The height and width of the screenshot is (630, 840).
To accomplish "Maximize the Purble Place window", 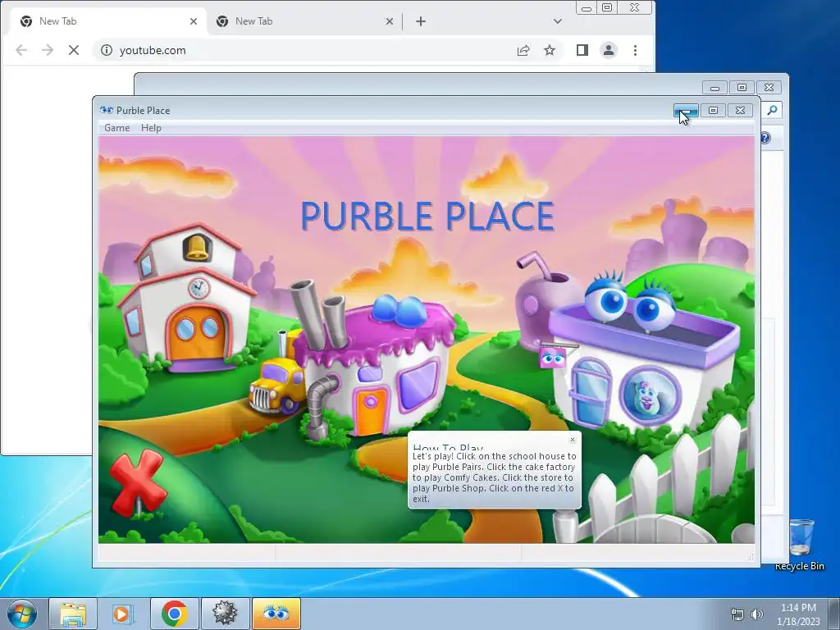I will [x=713, y=111].
